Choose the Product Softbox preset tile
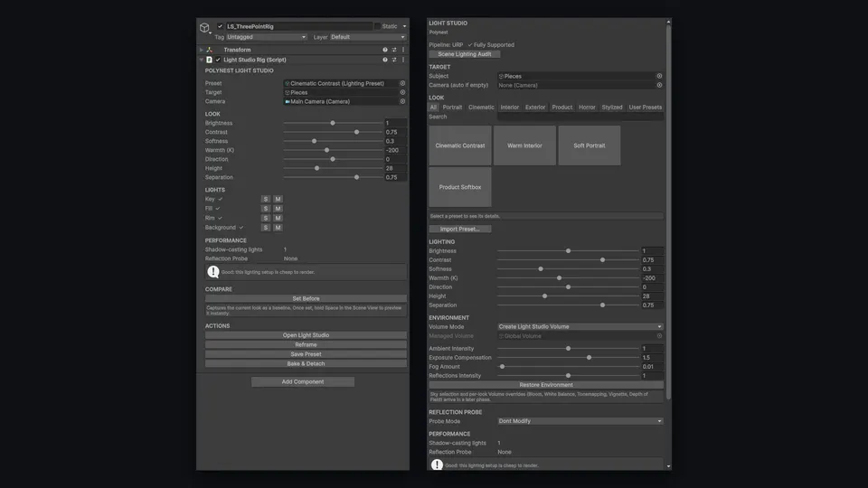The width and height of the screenshot is (868, 488). 460,187
